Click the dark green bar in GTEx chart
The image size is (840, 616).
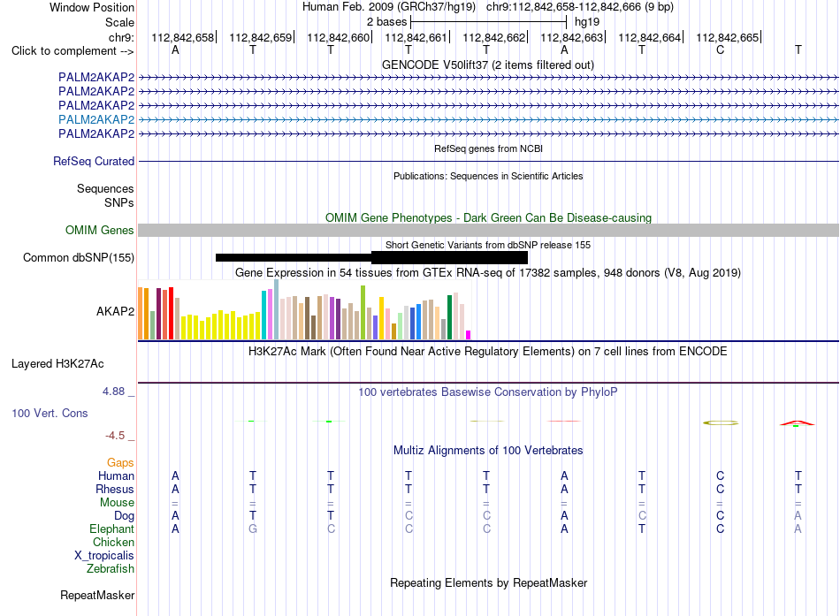pos(449,317)
